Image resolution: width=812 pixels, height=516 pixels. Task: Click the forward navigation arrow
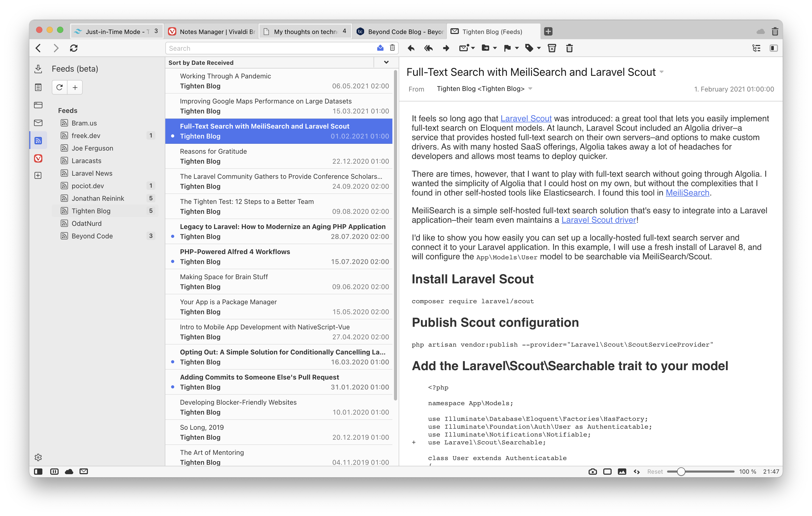(x=56, y=48)
